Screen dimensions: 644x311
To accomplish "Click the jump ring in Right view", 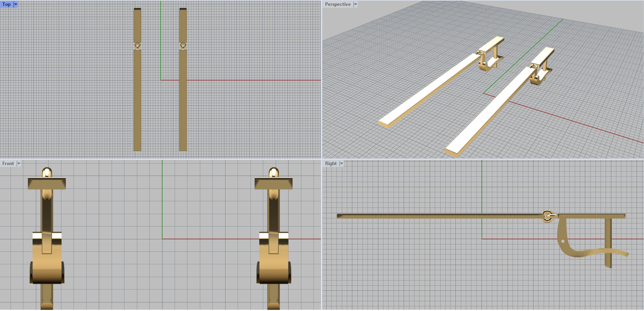I will click(x=547, y=216).
